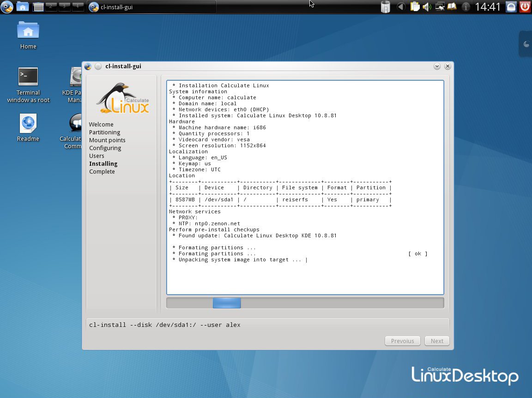This screenshot has height=398, width=532.
Task: Click the volume speaker tray icon
Action: (x=427, y=7)
